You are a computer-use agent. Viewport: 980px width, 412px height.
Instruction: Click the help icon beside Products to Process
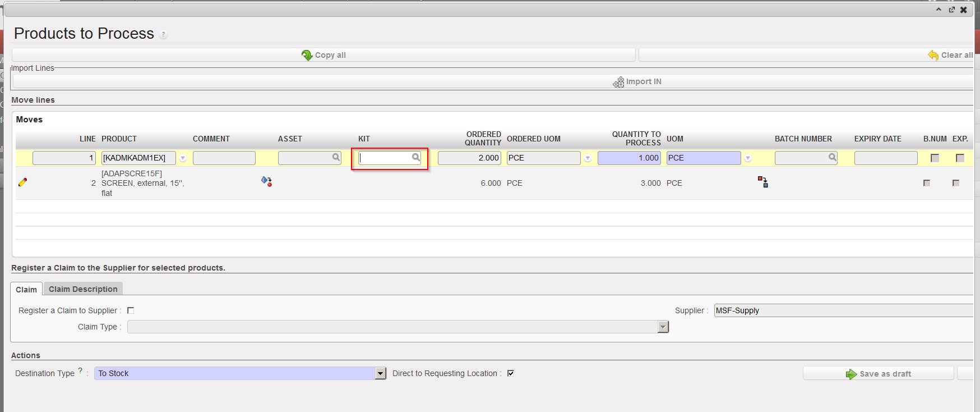[163, 35]
